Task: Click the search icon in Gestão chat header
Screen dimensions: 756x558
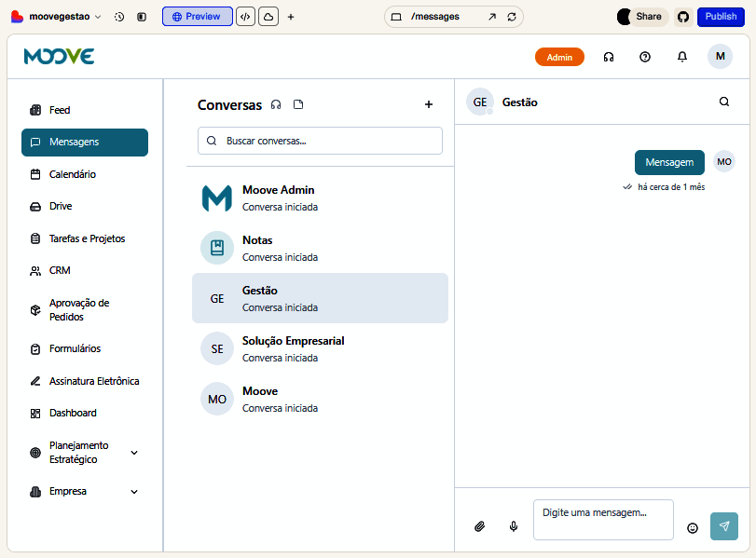Action: click(724, 102)
